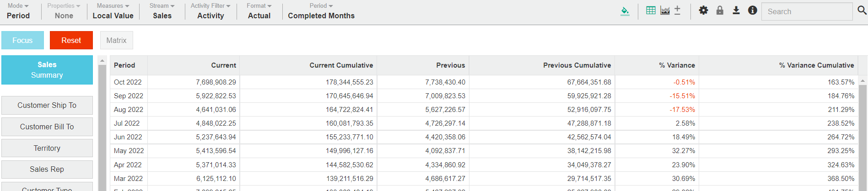
Task: Click the magnifying glass search icon
Action: (x=862, y=11)
